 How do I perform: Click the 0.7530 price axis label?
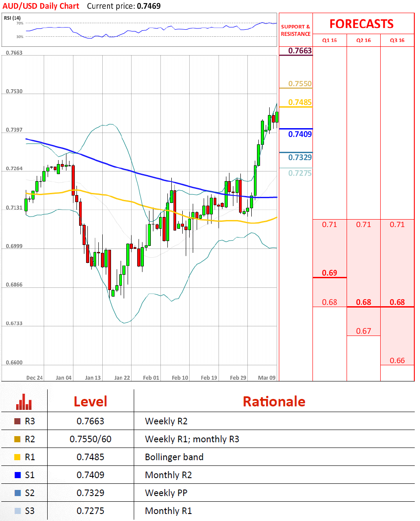14,91
